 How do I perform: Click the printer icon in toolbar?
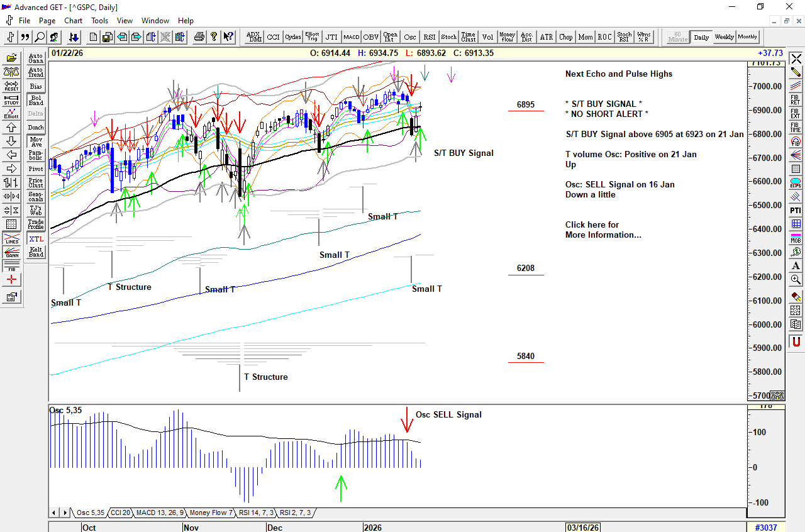tap(199, 37)
